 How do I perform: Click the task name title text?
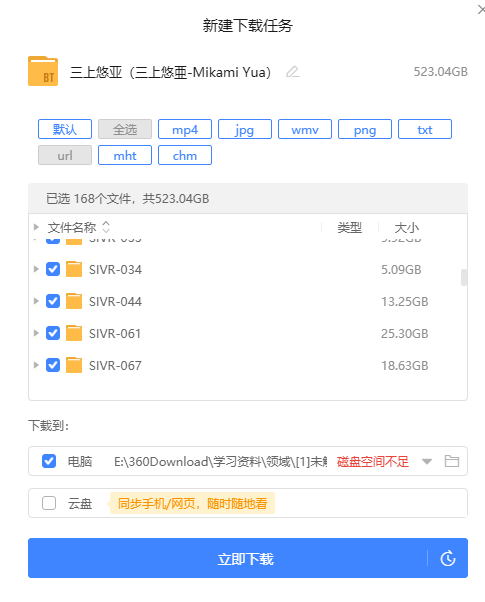(x=170, y=72)
